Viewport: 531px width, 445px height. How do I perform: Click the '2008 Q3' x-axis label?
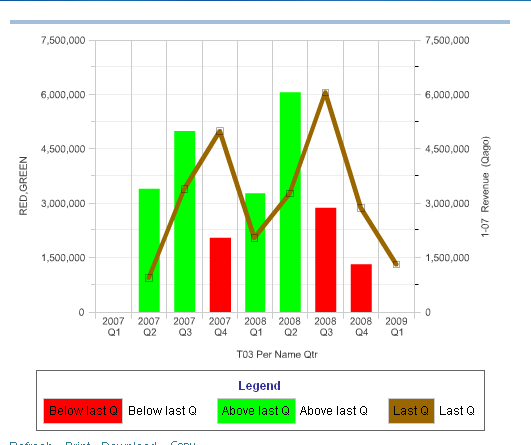[326, 326]
